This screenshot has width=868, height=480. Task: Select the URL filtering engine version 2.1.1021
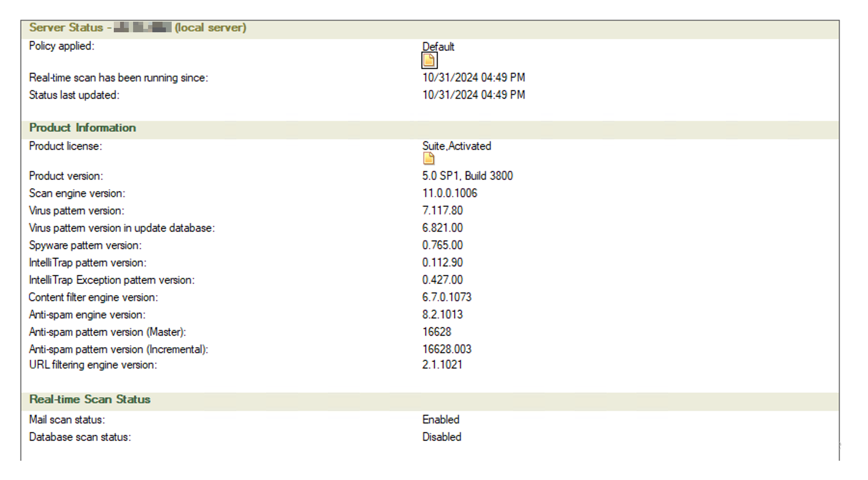tap(442, 365)
